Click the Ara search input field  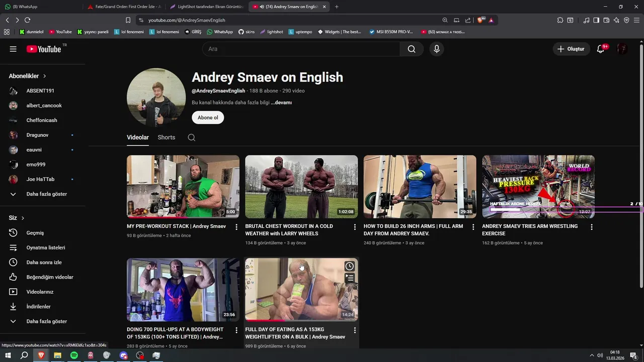pyautogui.click(x=301, y=49)
